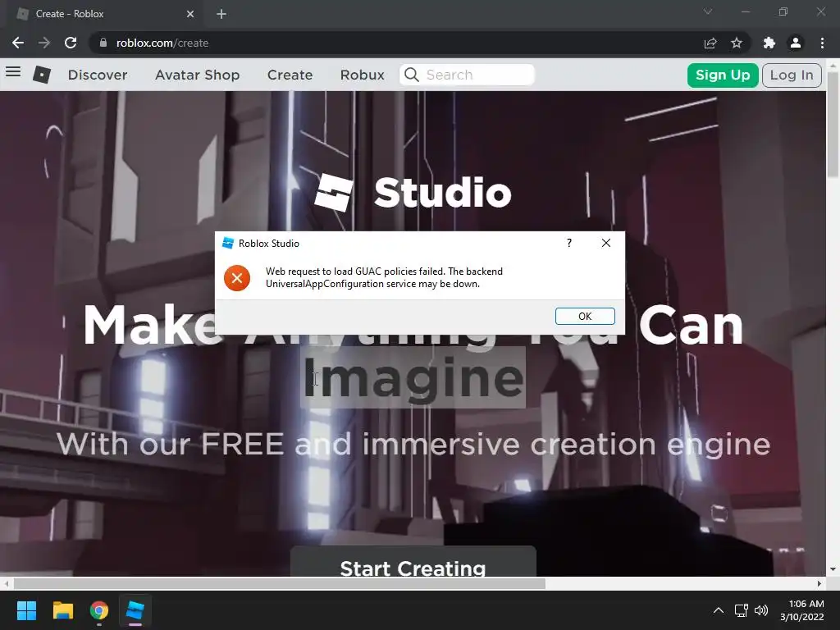Click the scroll-down arrow of the vertical scrollbar

click(833, 569)
